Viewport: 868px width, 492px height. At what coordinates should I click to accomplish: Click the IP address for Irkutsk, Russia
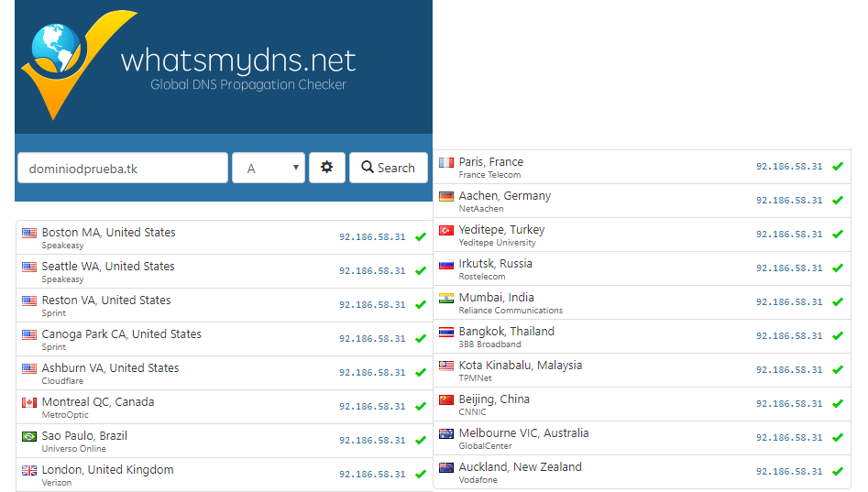click(x=788, y=268)
